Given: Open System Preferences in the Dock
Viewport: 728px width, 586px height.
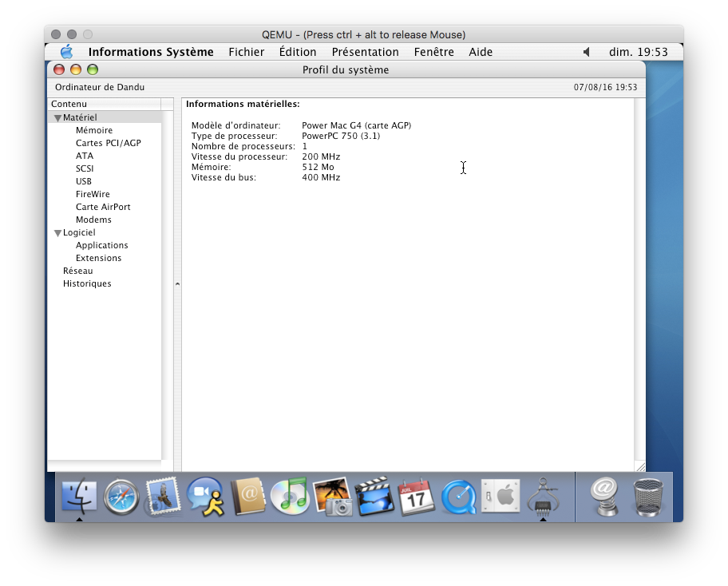Looking at the screenshot, I should [500, 496].
